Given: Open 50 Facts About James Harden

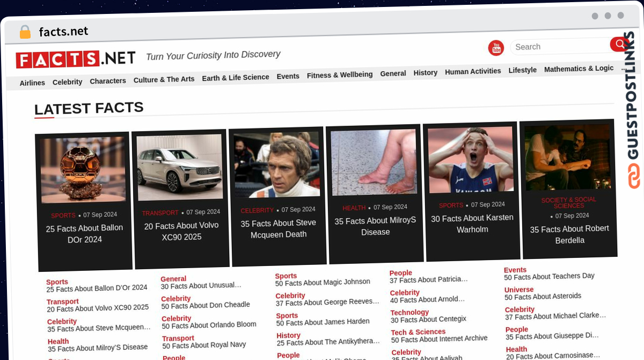Looking at the screenshot, I should (323, 322).
